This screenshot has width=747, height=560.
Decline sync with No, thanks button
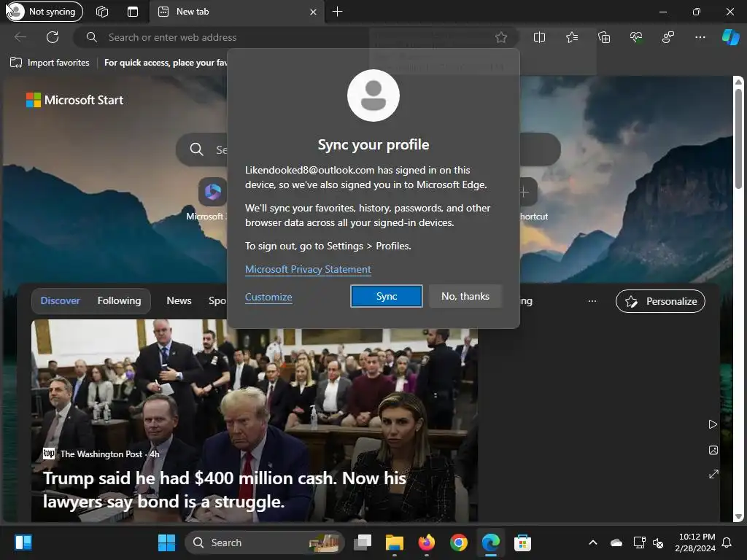[x=465, y=296]
